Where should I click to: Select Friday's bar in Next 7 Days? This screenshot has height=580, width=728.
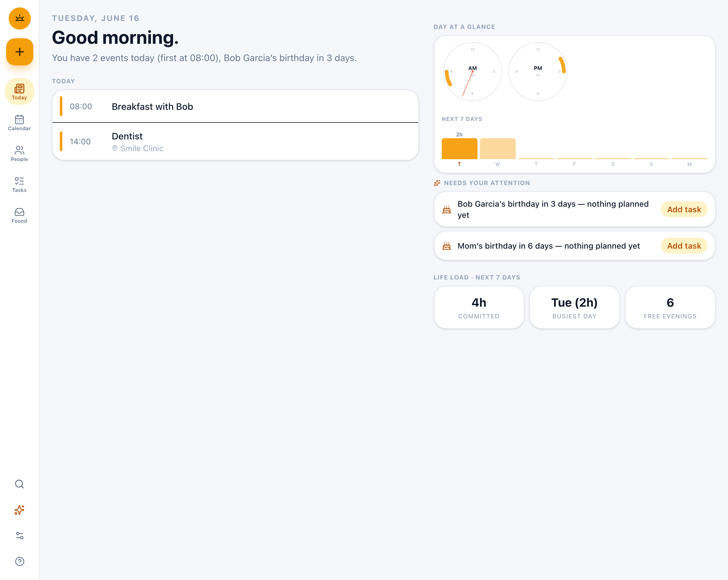tap(574, 158)
